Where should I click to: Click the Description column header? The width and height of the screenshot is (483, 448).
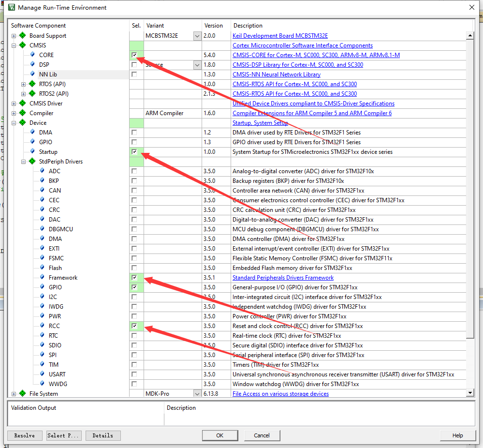(248, 26)
